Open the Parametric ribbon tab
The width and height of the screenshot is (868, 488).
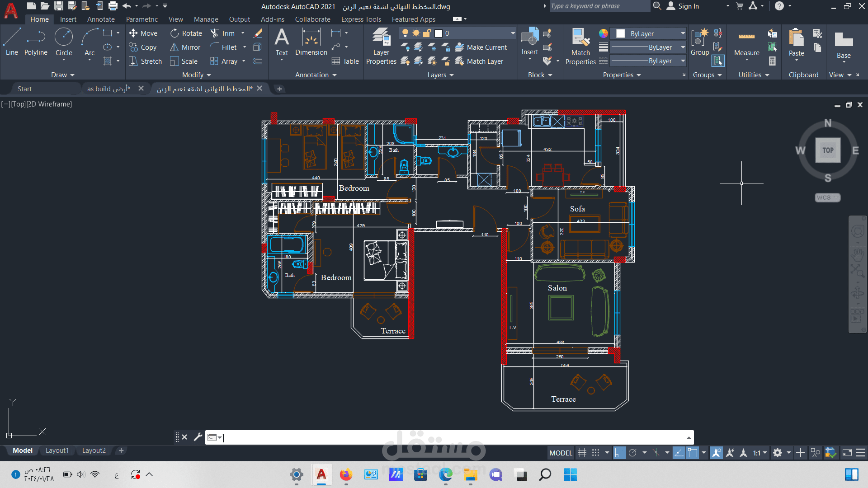(142, 19)
